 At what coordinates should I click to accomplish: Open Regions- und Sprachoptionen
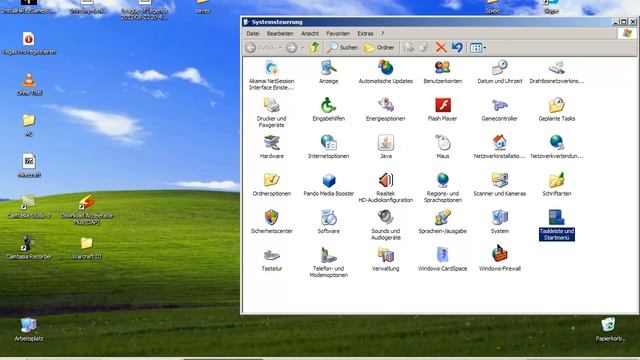pyautogui.click(x=442, y=188)
